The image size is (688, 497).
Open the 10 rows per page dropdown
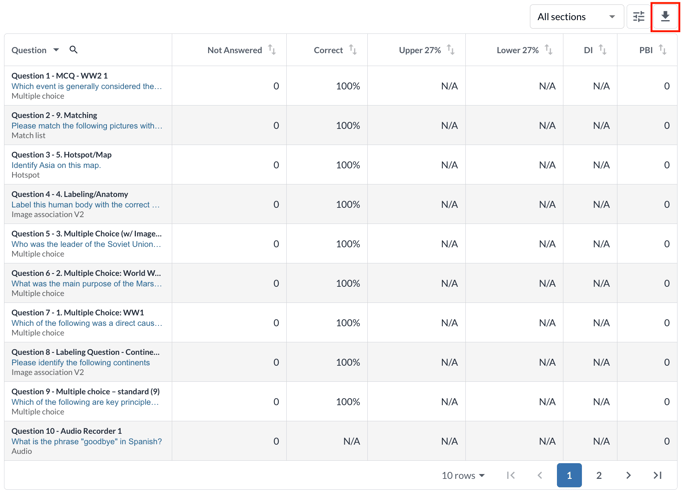[x=463, y=476]
